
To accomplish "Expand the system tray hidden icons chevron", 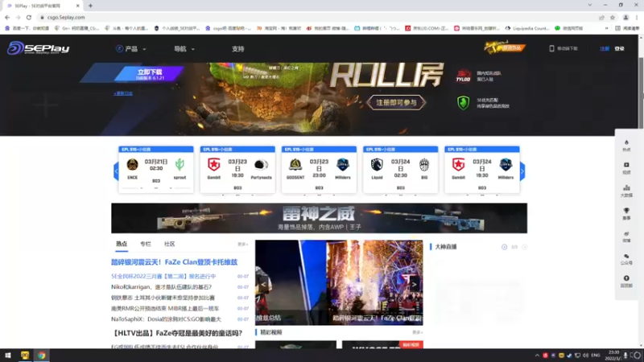I will 537,356.
